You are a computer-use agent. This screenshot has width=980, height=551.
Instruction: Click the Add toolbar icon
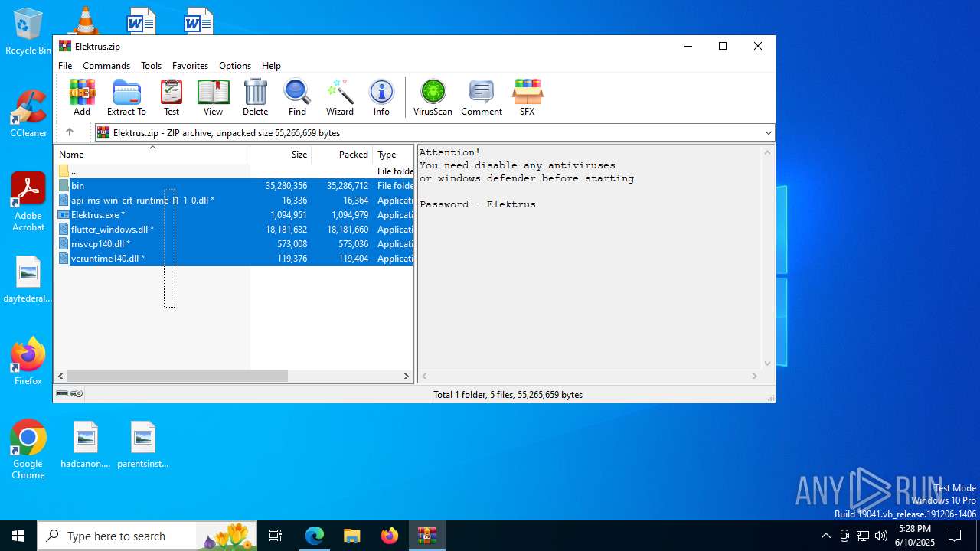pos(82,97)
